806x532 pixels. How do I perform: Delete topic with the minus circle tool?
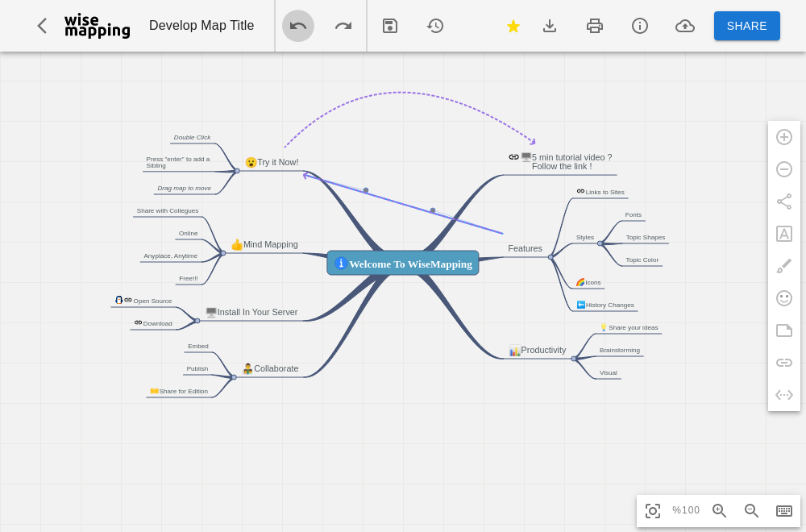pyautogui.click(x=784, y=169)
